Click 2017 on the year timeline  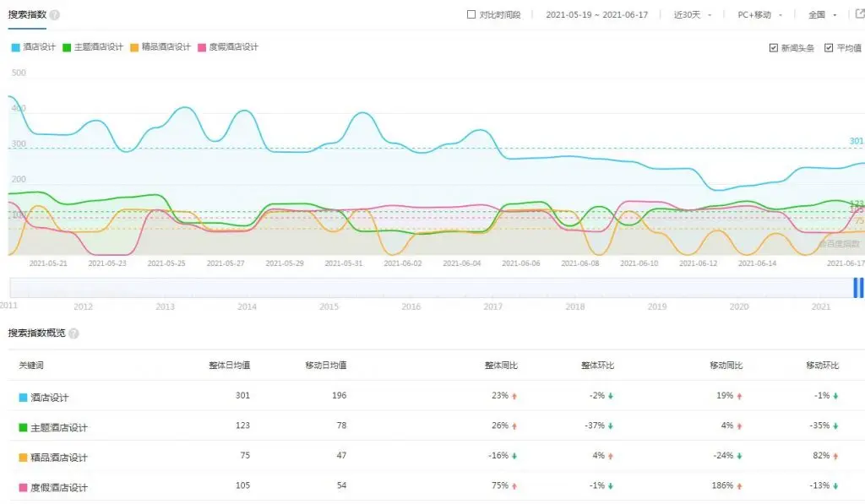point(492,306)
